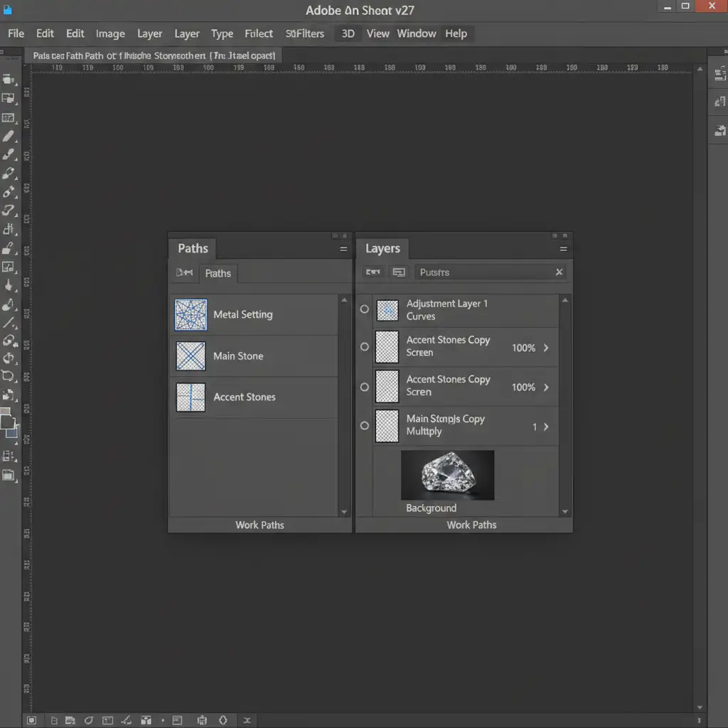Open the Paths panel options menu
The width and height of the screenshot is (728, 728).
point(343,250)
